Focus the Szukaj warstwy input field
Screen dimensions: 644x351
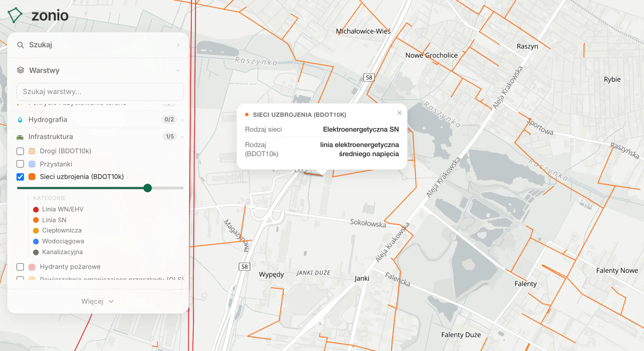coord(100,92)
